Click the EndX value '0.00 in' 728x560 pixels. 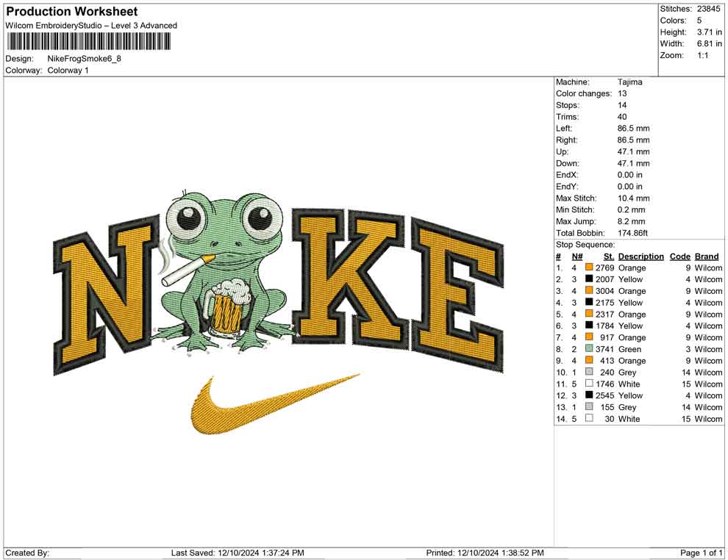pyautogui.click(x=630, y=174)
